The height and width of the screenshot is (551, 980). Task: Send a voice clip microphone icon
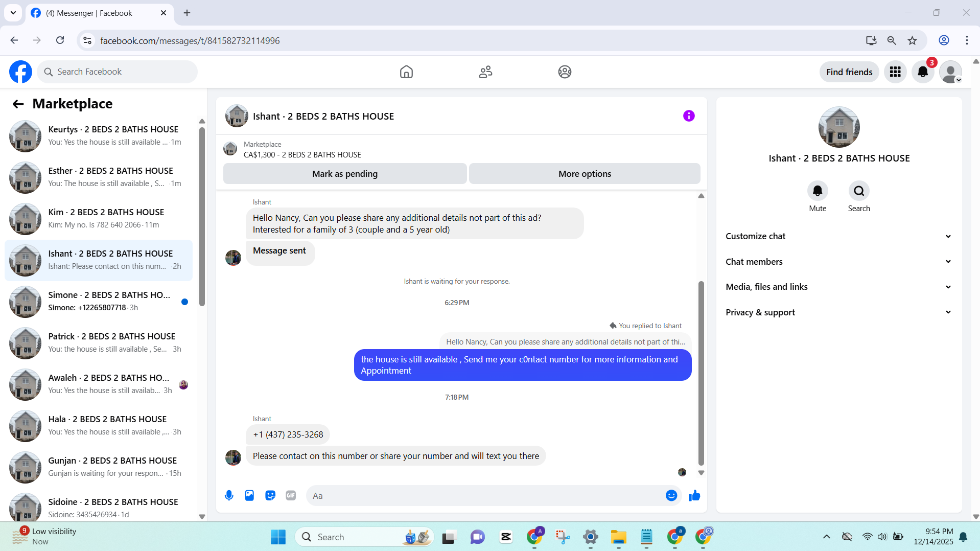point(229,495)
